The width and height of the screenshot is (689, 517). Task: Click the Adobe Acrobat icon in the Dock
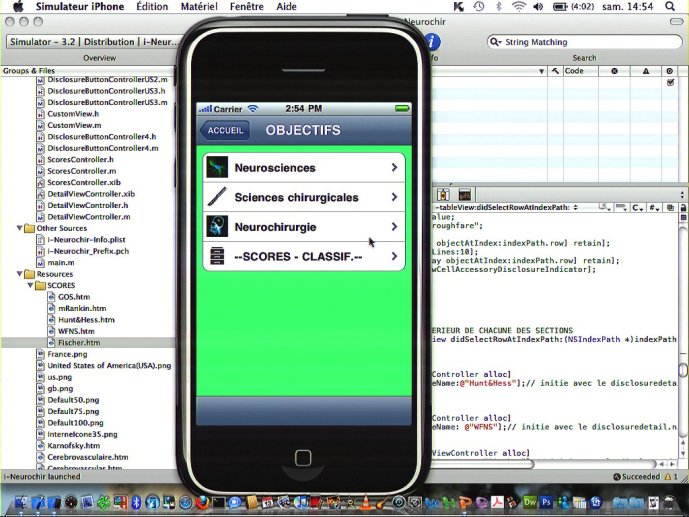point(497,502)
